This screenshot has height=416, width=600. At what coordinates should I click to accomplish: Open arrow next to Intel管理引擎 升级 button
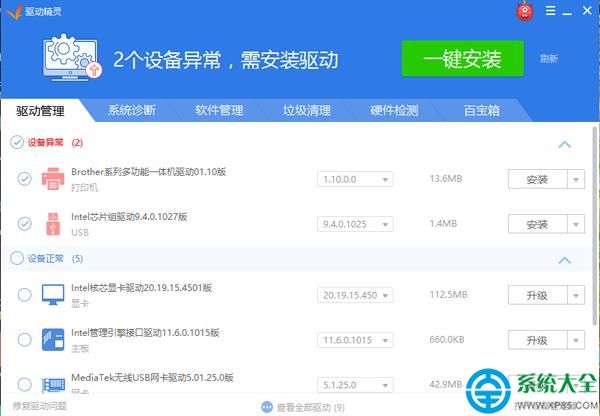[x=576, y=340]
